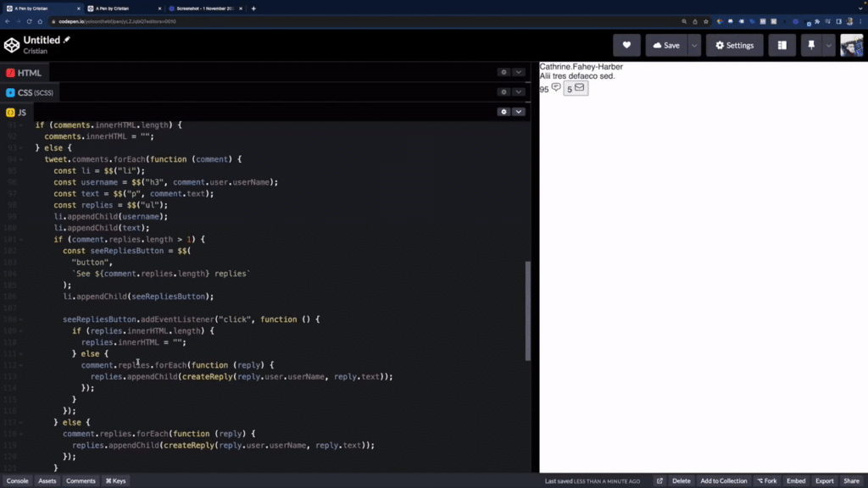Open the JS panel gear settings icon
Viewport: 868px width, 488px height.
tap(505, 111)
